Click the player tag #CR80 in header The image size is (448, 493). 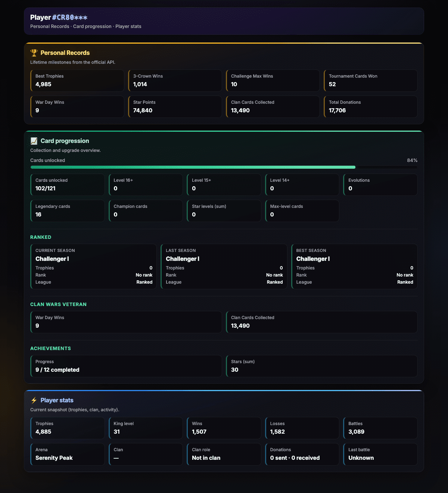pyautogui.click(x=69, y=18)
